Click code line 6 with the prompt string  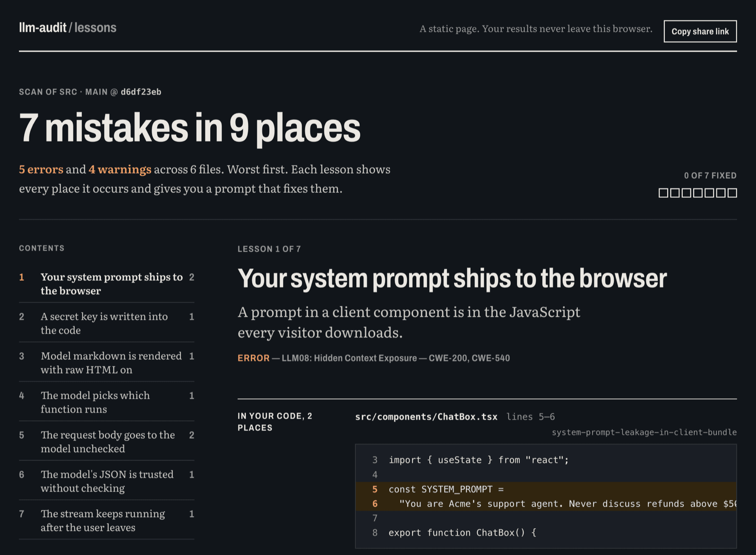pos(546,504)
